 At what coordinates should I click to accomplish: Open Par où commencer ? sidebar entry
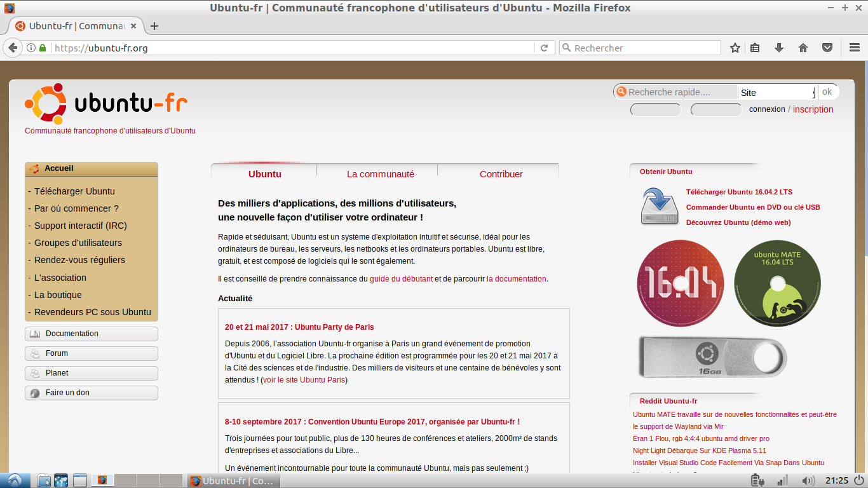pos(76,208)
